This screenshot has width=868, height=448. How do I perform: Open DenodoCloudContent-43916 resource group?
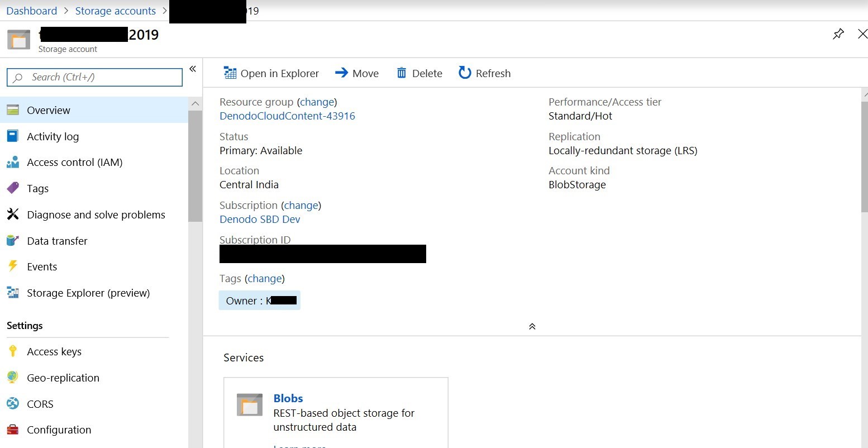[287, 116]
